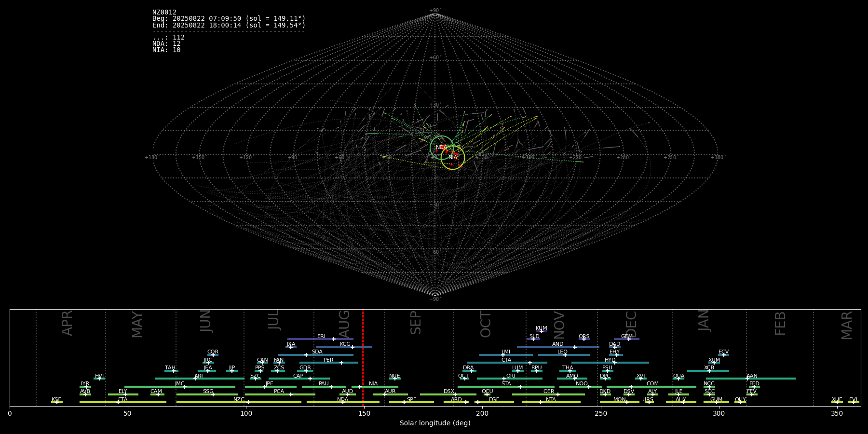
Task: Click the +60 latitude label on the sky map
Action: (x=435, y=58)
